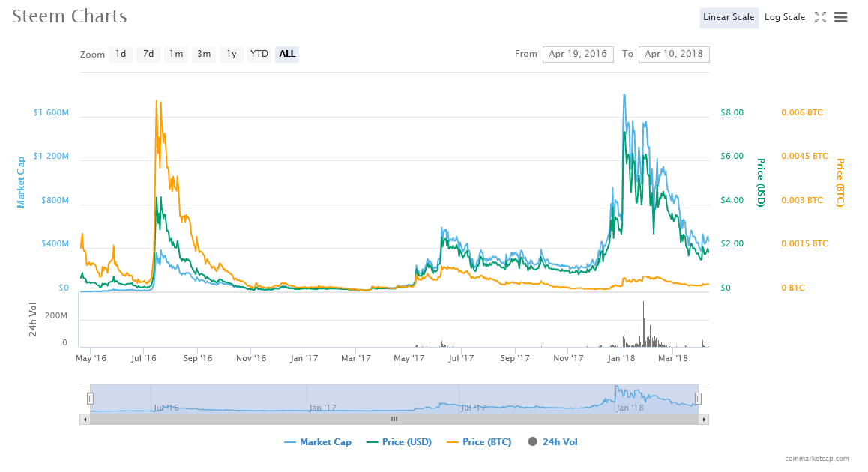Click the 200M volume axis label
This screenshot has height=472, width=868.
pyautogui.click(x=56, y=316)
